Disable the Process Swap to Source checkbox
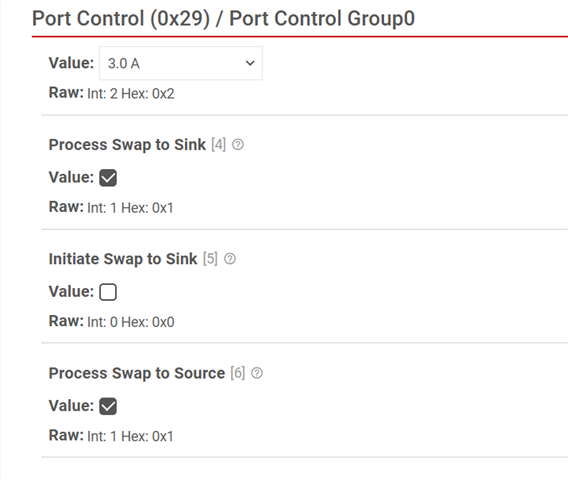568x480 pixels. coord(108,406)
